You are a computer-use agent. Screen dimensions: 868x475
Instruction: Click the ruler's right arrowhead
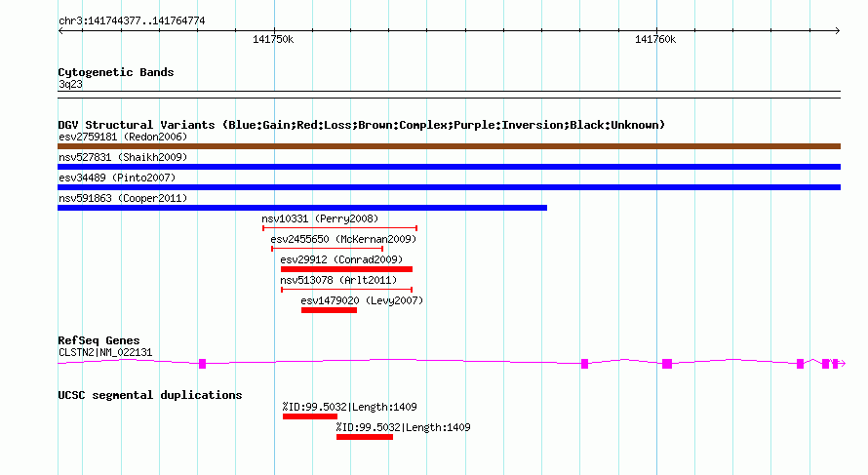(838, 30)
